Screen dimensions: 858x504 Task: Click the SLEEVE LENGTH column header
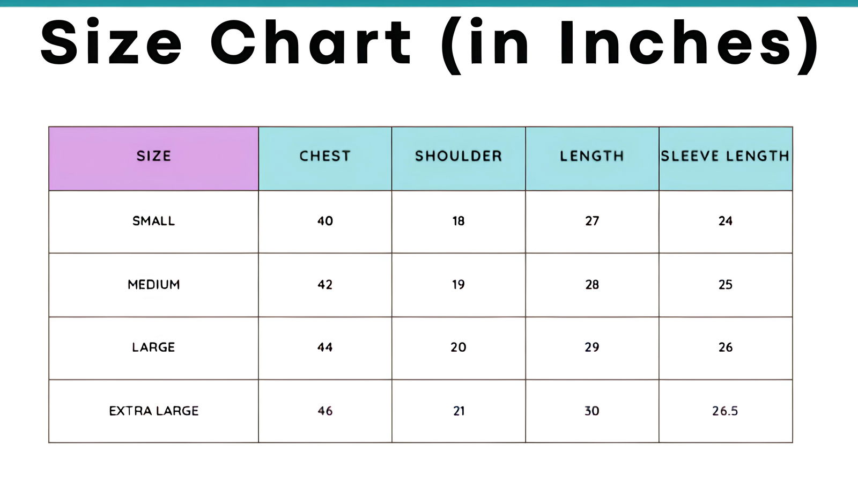point(726,157)
